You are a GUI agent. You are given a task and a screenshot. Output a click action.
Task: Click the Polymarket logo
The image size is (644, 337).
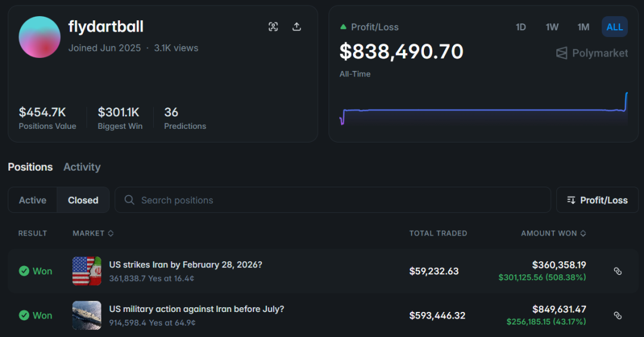coord(592,53)
